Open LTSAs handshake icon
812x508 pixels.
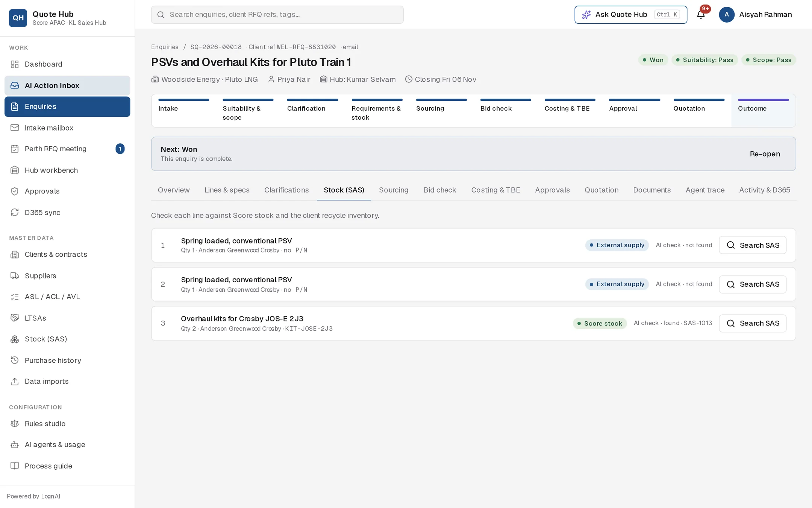(x=15, y=318)
